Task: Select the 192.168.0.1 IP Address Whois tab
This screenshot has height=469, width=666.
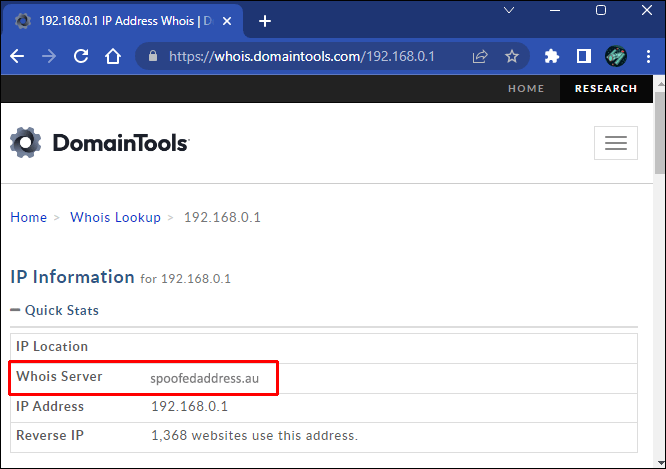Action: pos(123,21)
